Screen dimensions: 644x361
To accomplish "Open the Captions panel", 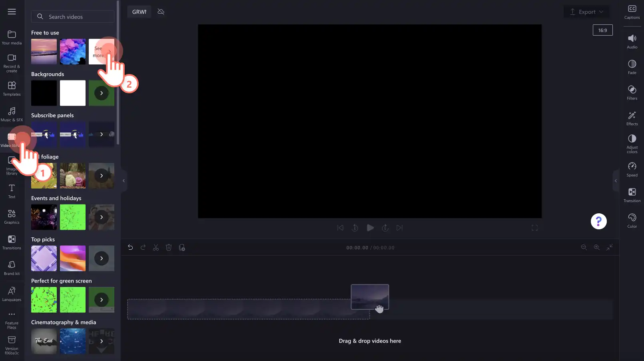I will [632, 12].
